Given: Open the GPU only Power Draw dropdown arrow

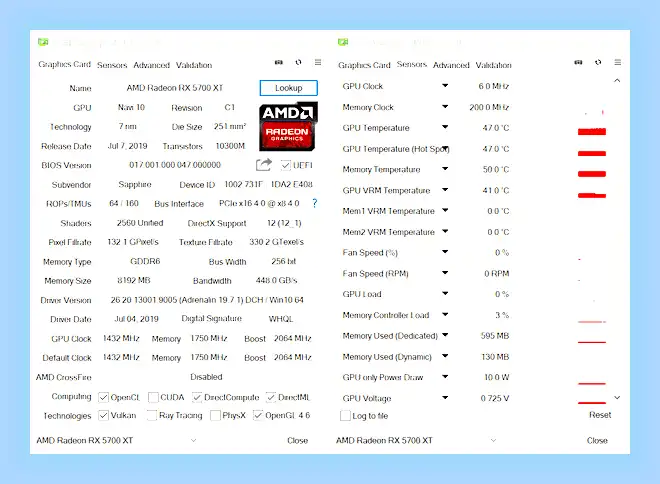Looking at the screenshot, I should (x=445, y=376).
